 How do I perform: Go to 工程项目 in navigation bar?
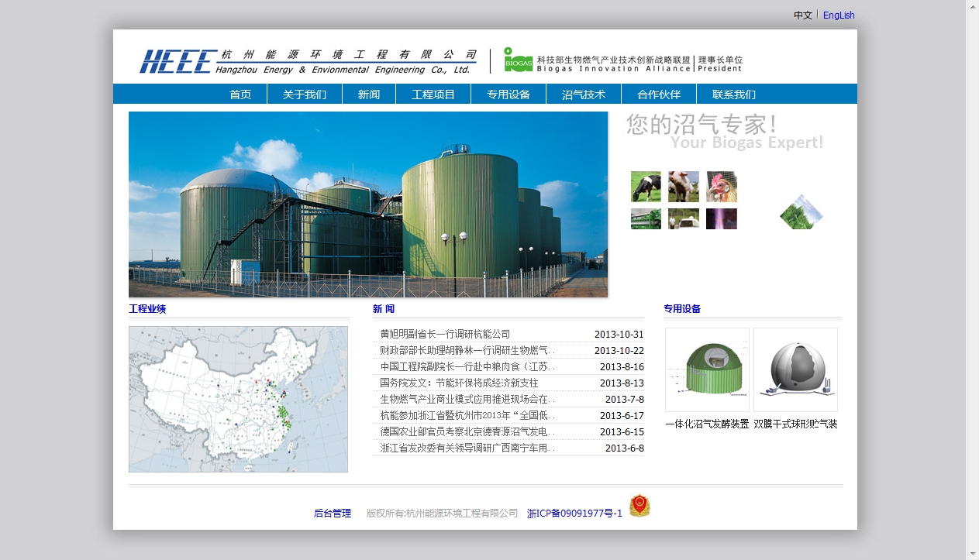[433, 94]
